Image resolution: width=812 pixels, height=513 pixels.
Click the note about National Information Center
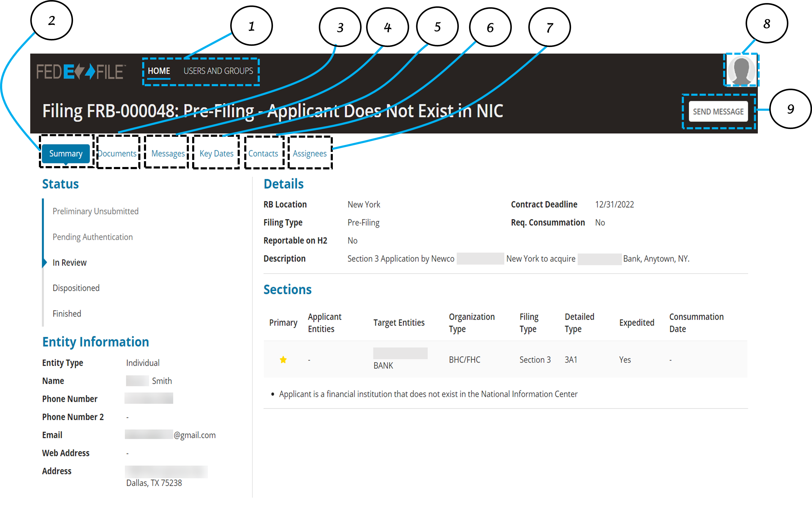tap(428, 394)
